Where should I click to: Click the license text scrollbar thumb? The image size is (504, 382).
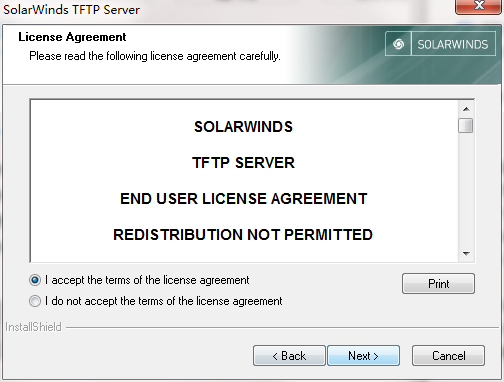[466, 126]
